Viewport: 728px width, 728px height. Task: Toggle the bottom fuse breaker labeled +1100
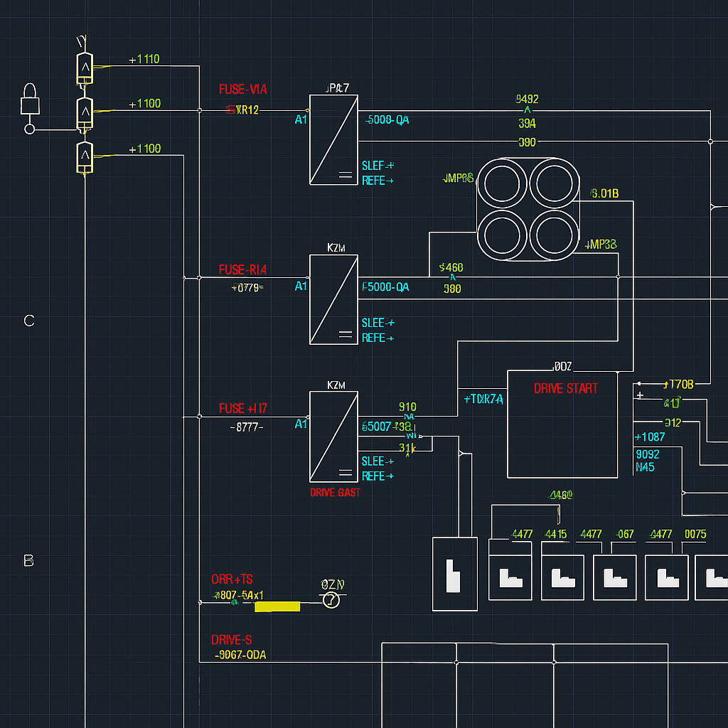[84, 158]
